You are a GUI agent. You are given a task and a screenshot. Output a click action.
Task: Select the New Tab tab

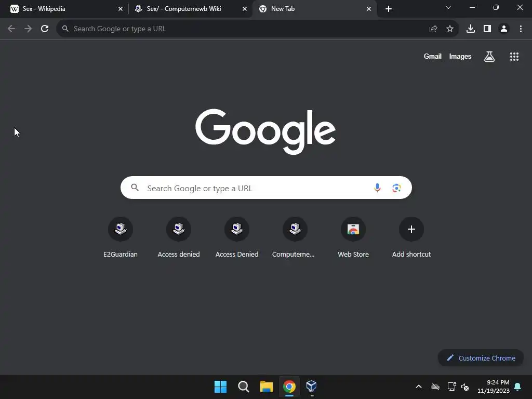[x=314, y=9]
